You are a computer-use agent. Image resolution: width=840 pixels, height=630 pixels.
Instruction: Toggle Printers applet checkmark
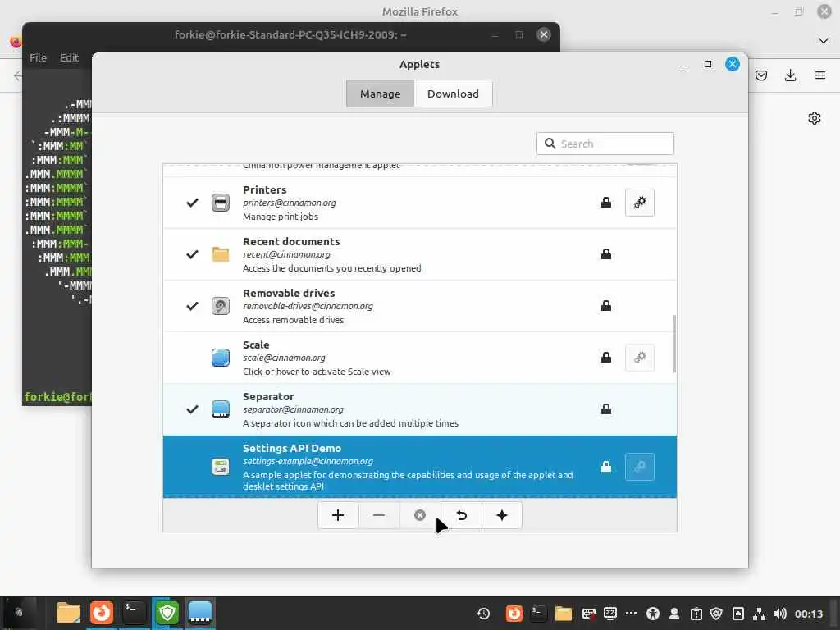(192, 203)
